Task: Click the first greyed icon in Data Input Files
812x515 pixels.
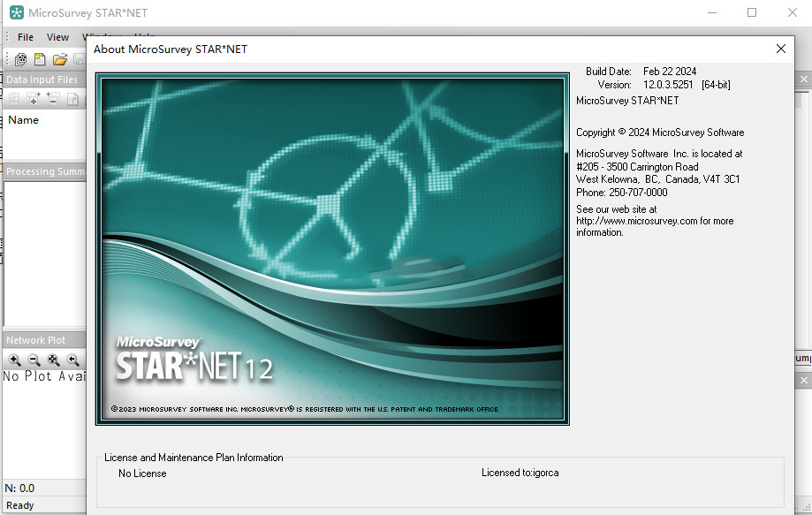Action: click(x=14, y=99)
